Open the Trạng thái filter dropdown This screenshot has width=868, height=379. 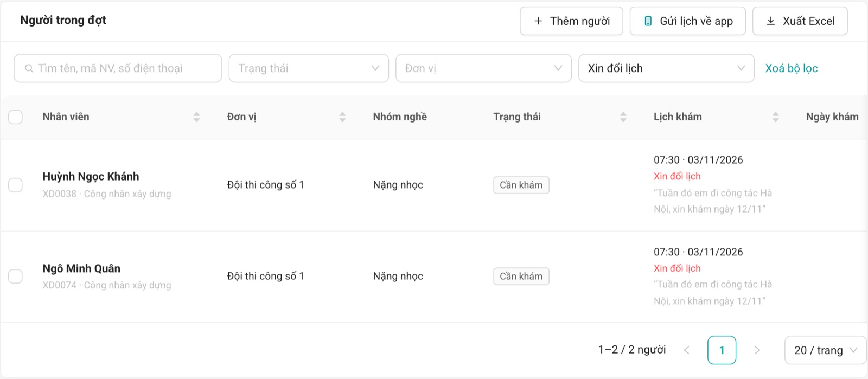309,68
